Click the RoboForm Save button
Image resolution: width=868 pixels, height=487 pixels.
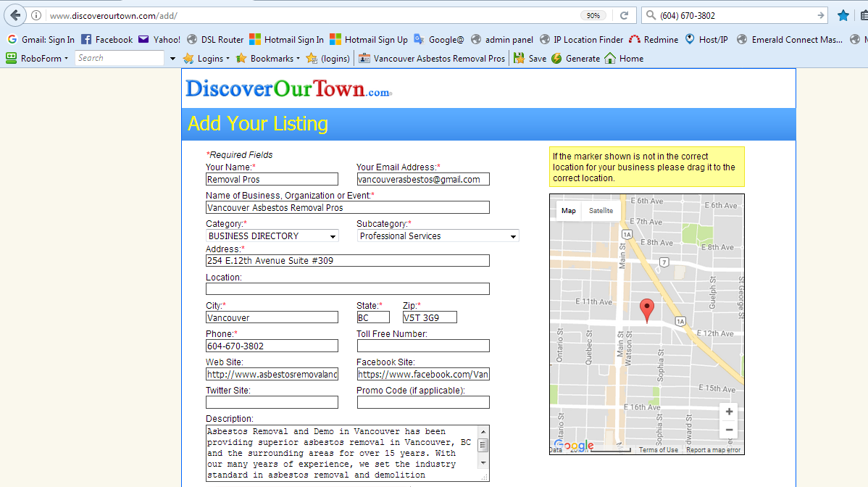point(530,58)
